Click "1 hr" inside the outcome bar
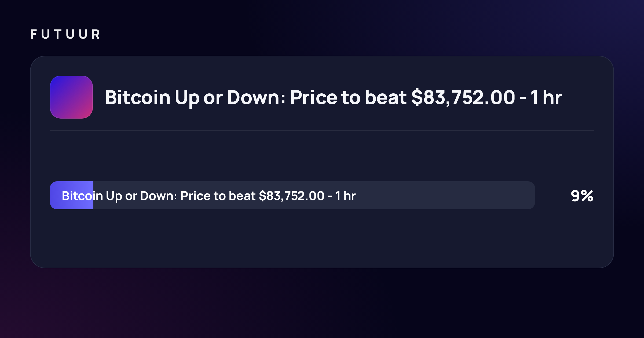This screenshot has width=644, height=338. click(x=346, y=196)
